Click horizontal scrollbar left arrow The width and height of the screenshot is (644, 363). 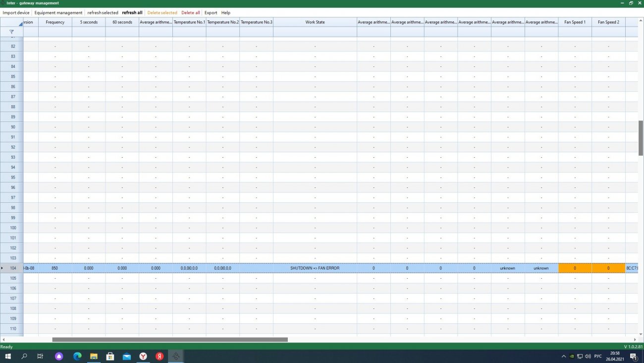[x=3, y=340]
